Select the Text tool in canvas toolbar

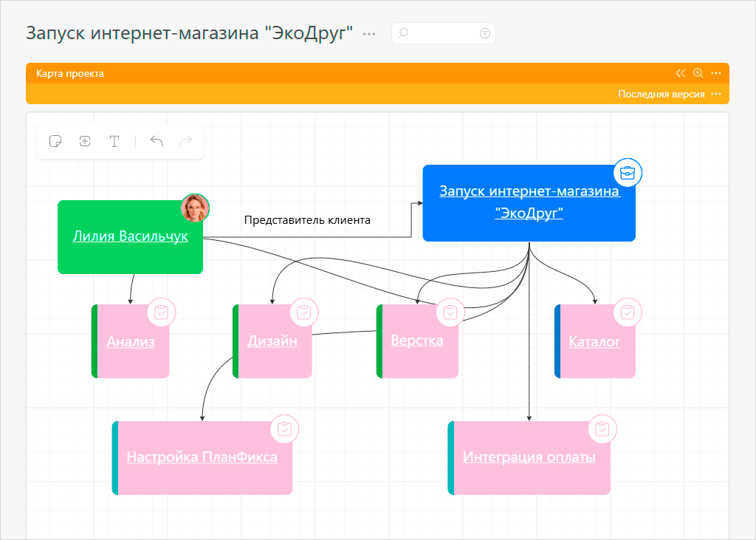point(114,141)
